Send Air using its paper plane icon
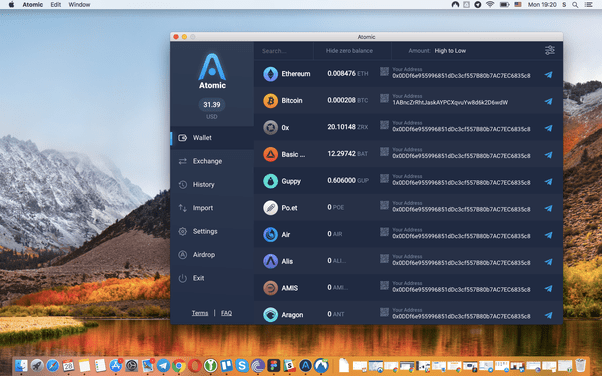This screenshot has width=602, height=376. [549, 235]
